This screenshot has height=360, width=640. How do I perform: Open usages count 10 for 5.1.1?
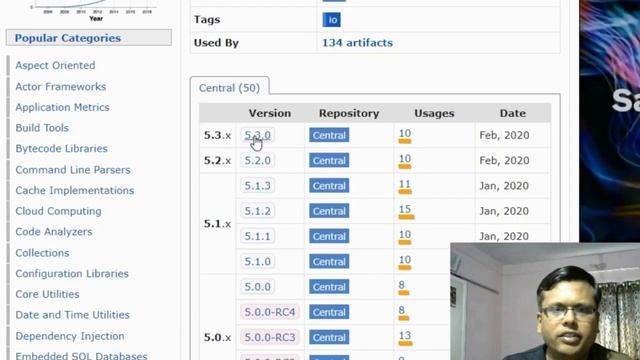tap(405, 235)
